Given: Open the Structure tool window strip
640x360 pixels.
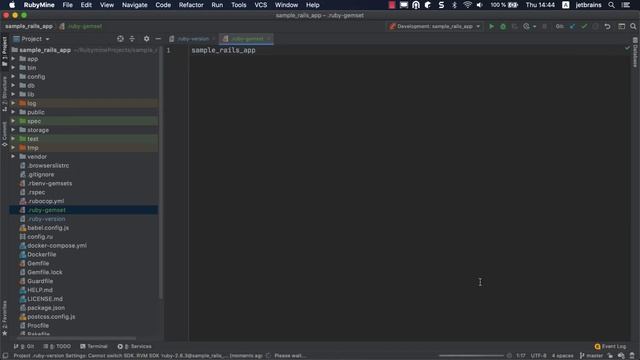Looking at the screenshot, I should 4,94.
